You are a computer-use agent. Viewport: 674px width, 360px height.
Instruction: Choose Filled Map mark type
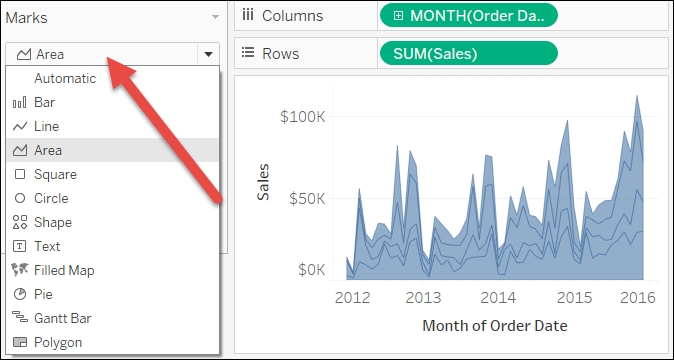point(112,270)
